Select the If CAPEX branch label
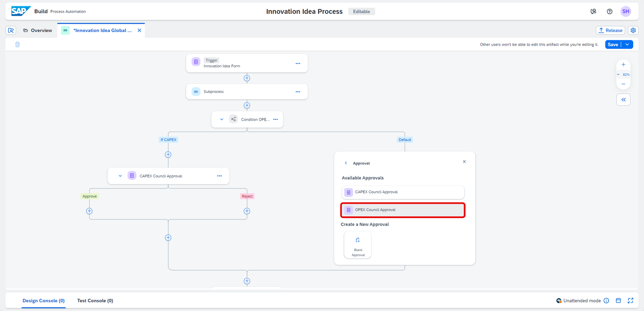 coord(168,139)
